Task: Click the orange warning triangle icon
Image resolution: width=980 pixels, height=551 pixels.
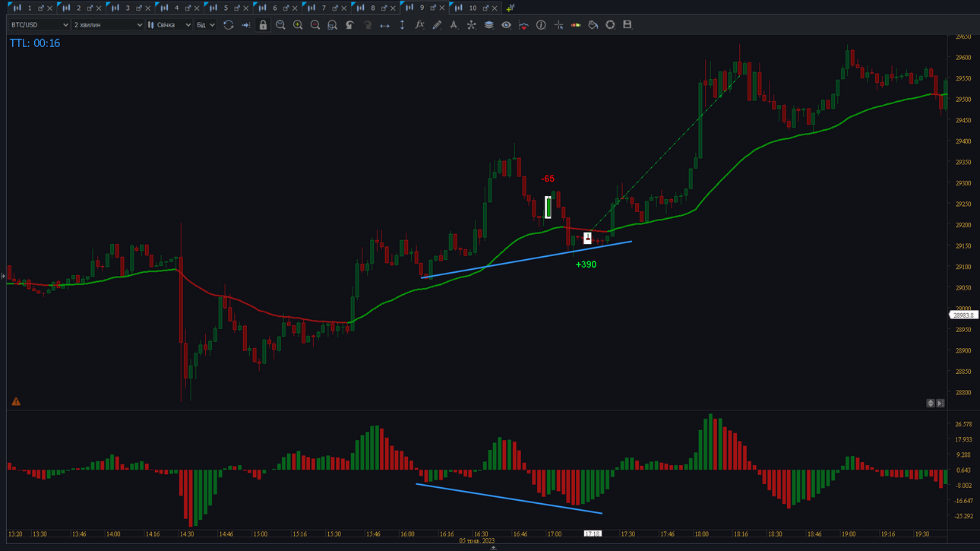Action: [x=16, y=401]
